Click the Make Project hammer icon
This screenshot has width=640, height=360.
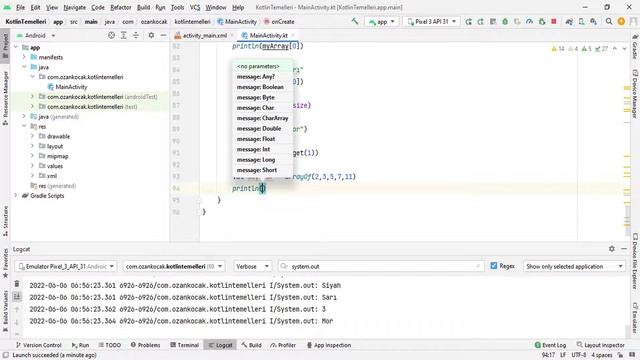tap(355, 21)
